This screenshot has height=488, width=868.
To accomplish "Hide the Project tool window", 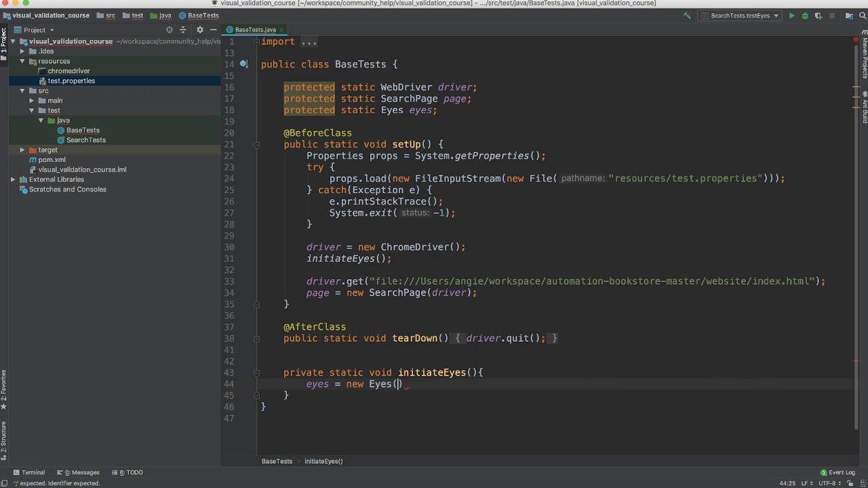I will 213,30.
